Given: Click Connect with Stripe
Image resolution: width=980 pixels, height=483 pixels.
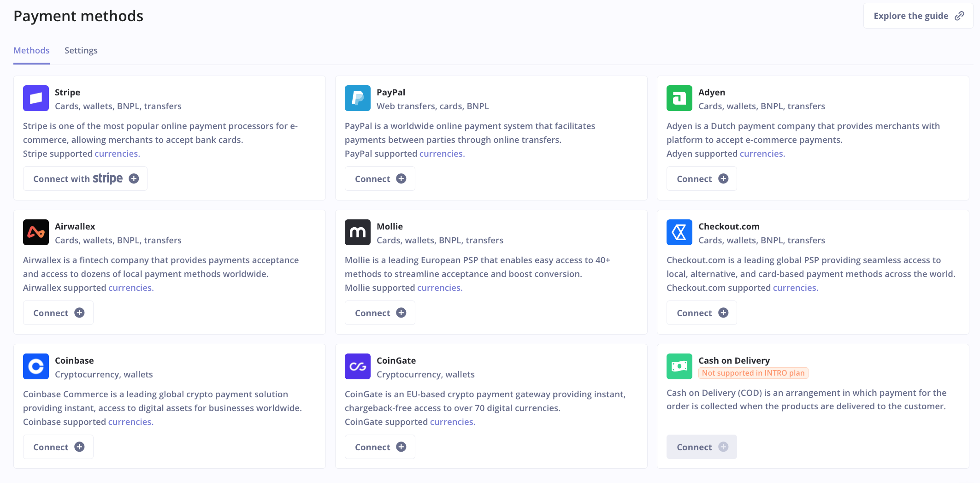Looking at the screenshot, I should pos(85,178).
